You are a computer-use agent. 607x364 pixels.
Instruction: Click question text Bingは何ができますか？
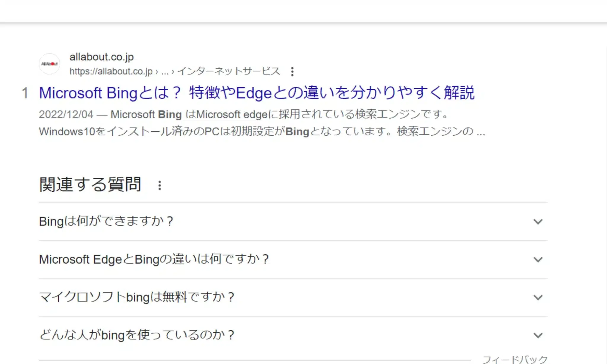[106, 221]
